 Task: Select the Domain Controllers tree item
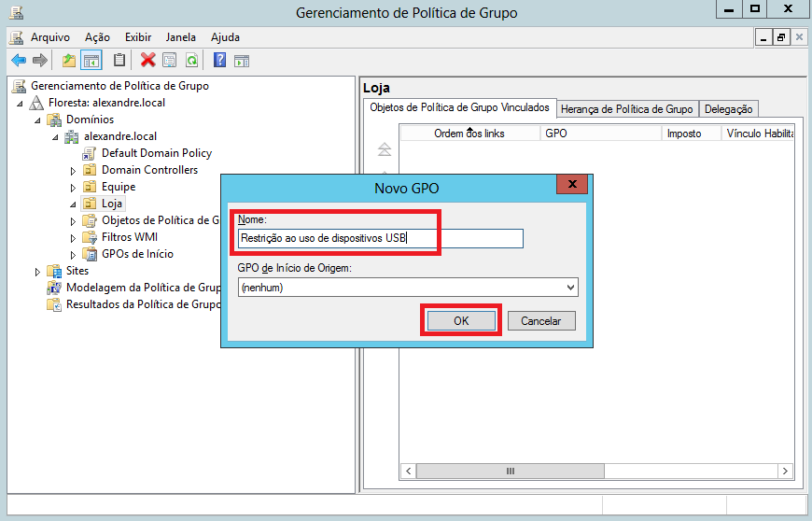(149, 170)
